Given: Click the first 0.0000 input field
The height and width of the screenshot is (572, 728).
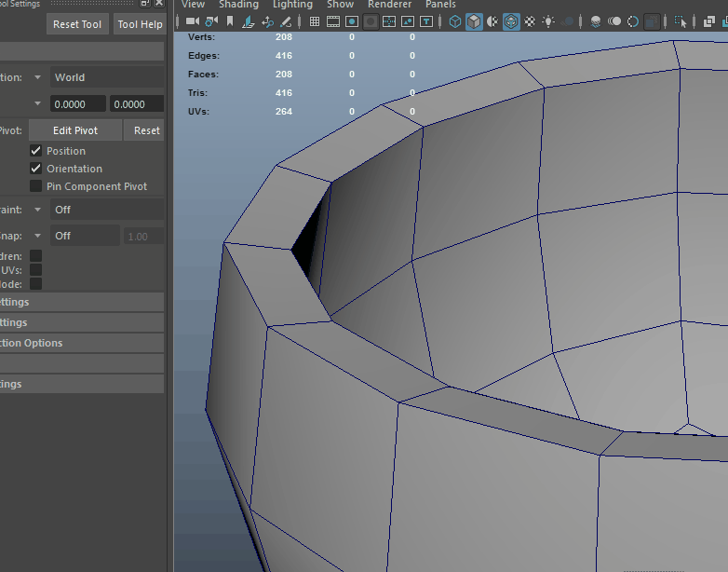Looking at the screenshot, I should (x=78, y=104).
